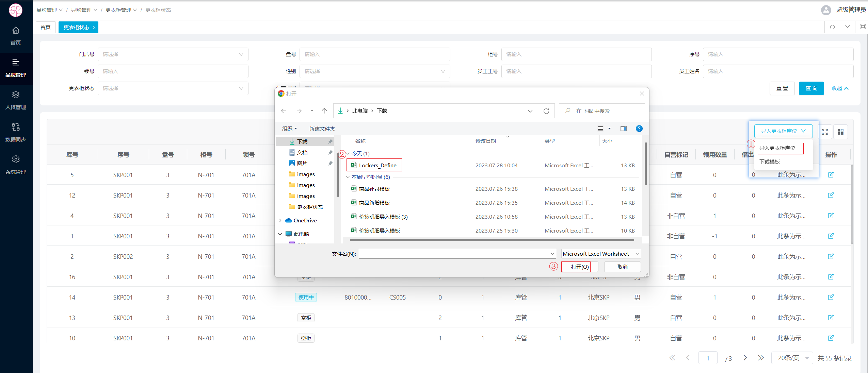Screen dimensions: 868x373
Task: Click the 重置 reset button
Action: tap(782, 88)
